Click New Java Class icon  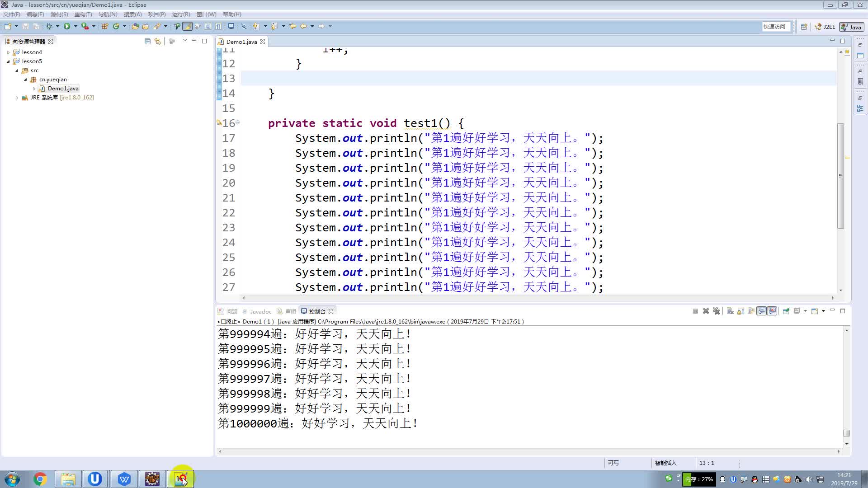[x=116, y=26]
